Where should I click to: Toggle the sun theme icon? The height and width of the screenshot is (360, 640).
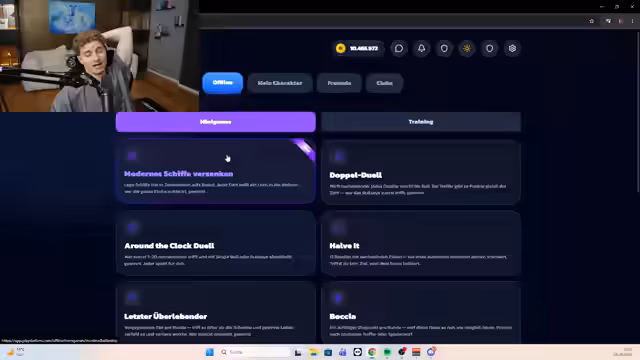click(467, 49)
